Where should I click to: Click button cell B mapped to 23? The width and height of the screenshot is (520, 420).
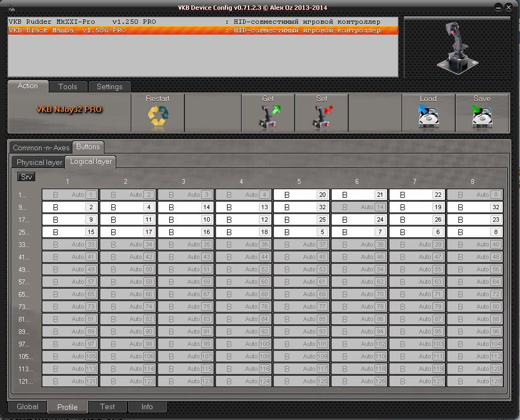[475, 219]
